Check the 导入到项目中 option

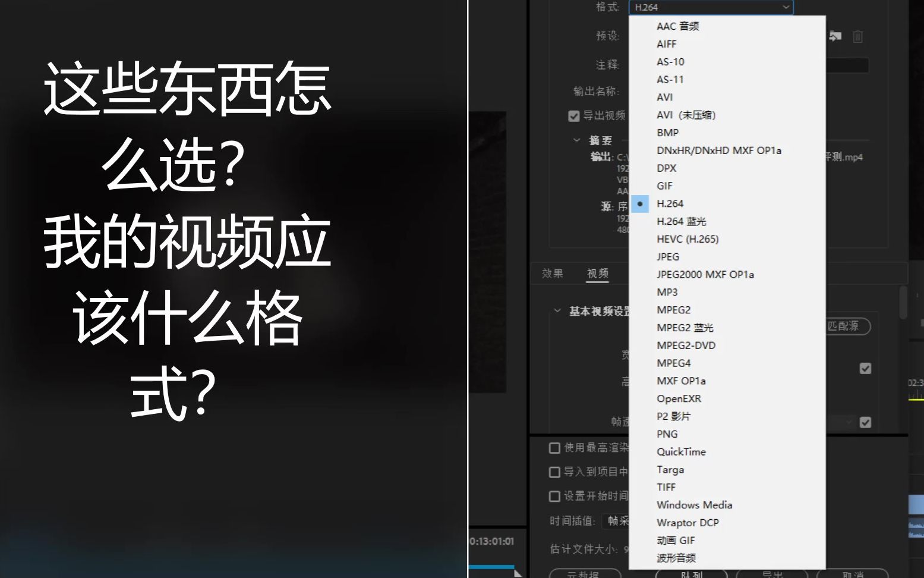(553, 472)
